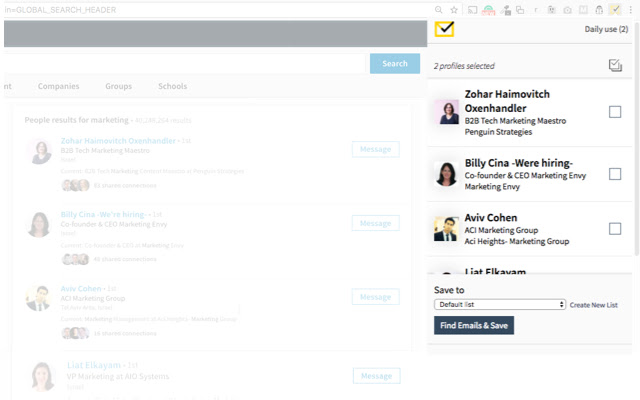Click 'Aci Heights- Marketing Group' in the panel
The image size is (640, 400).
point(516,241)
